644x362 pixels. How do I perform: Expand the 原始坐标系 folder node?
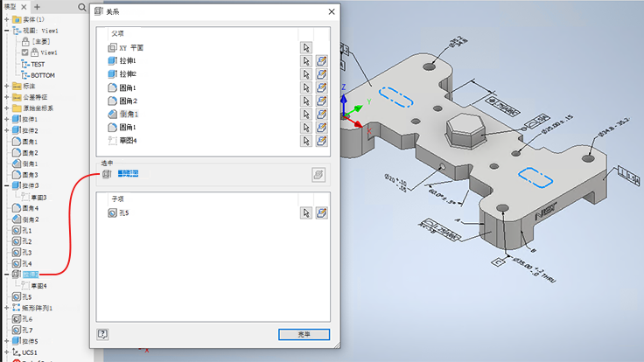[x=7, y=108]
